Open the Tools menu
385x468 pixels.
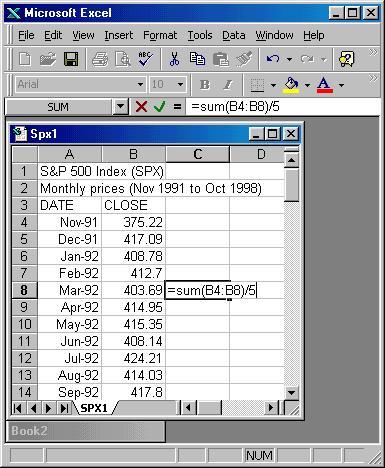pos(200,35)
